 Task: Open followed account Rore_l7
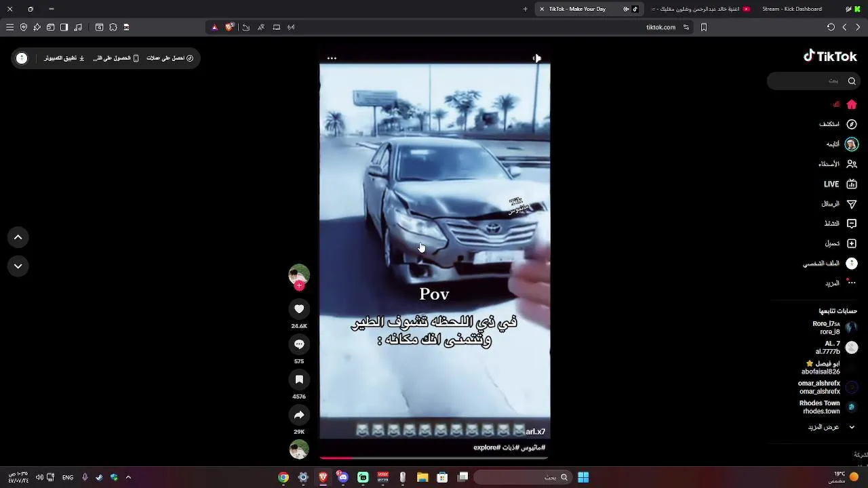tap(835, 328)
